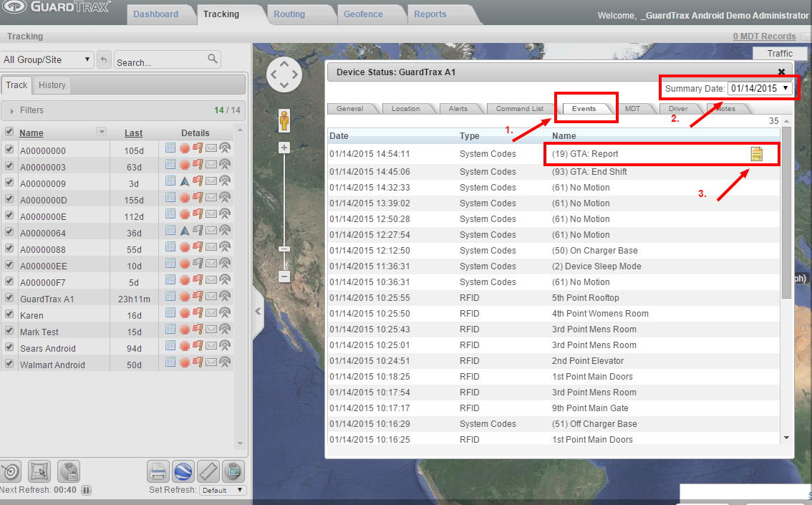The width and height of the screenshot is (812, 505).
Task: Open the All Group/Site dropdown
Action: coord(47,59)
